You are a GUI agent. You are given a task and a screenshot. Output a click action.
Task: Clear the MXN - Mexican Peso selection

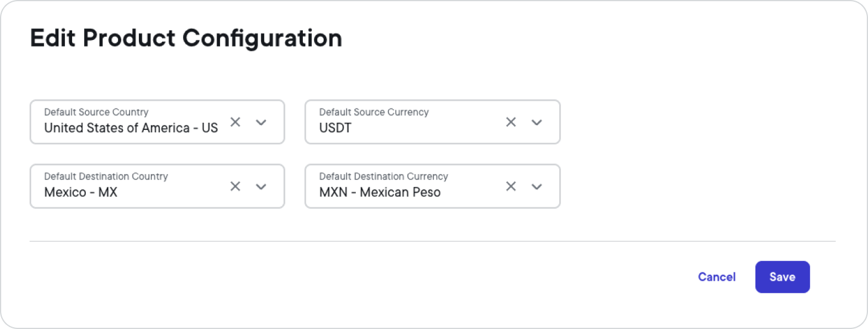pyautogui.click(x=511, y=187)
